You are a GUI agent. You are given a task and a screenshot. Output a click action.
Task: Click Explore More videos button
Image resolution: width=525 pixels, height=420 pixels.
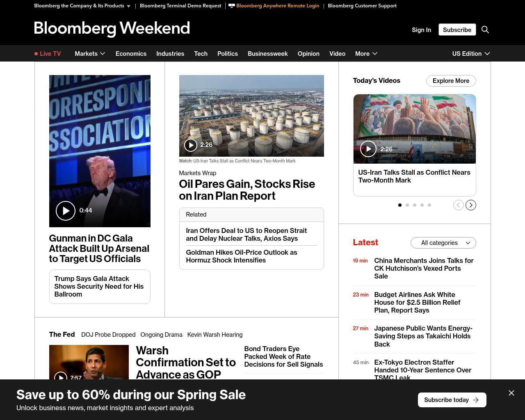(x=451, y=81)
